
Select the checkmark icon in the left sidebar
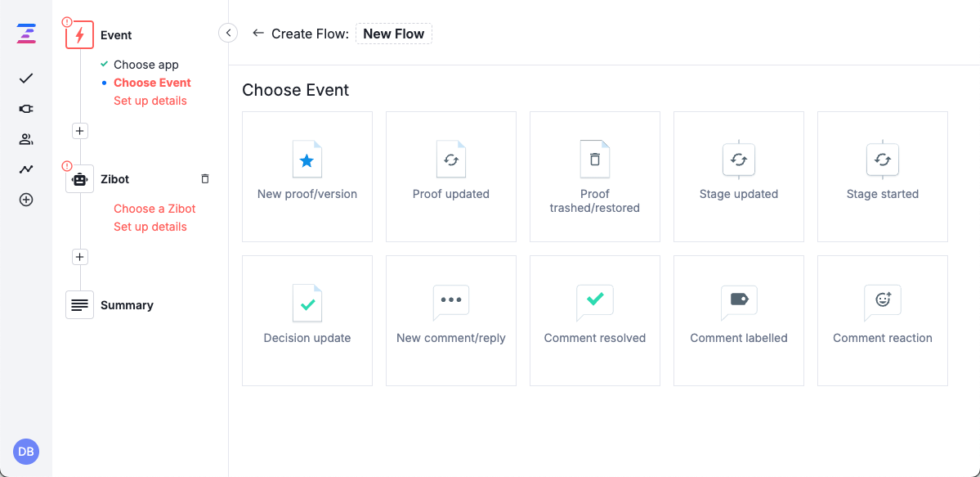(x=25, y=78)
